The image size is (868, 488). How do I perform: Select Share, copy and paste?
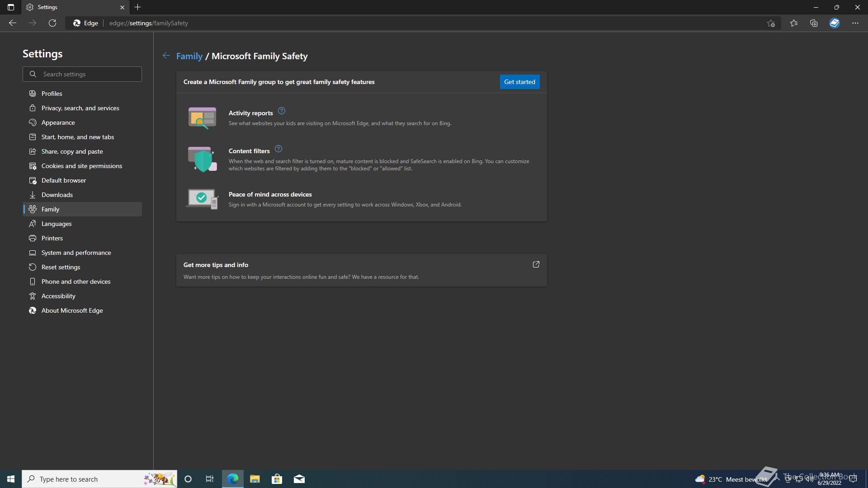tap(82, 151)
